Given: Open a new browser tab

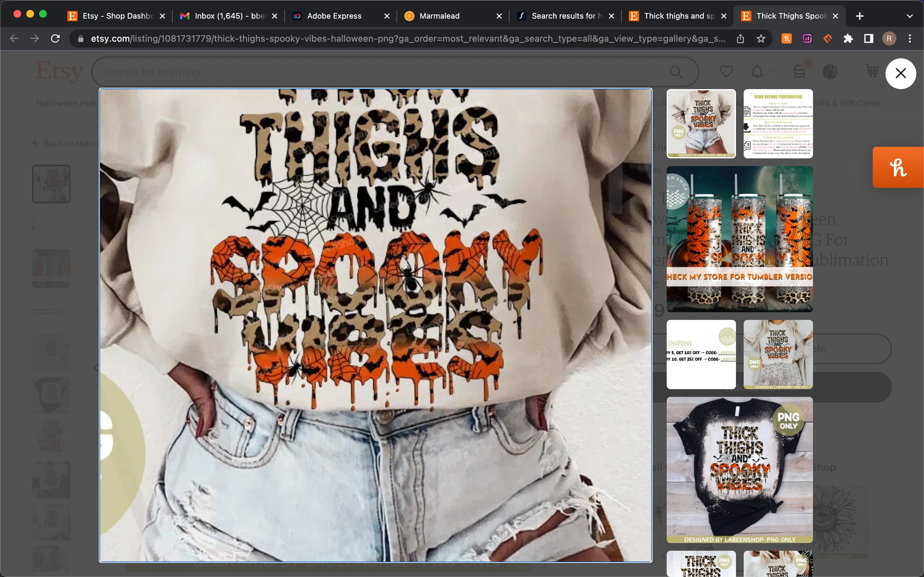Looking at the screenshot, I should pyautogui.click(x=860, y=16).
